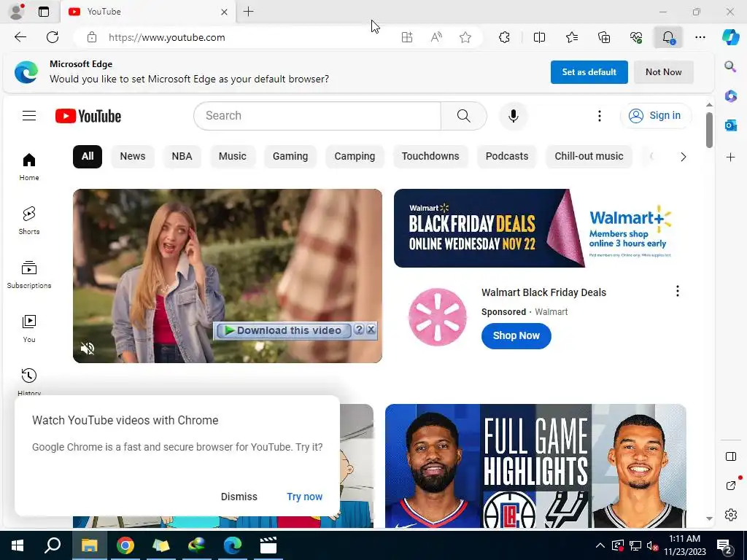This screenshot has width=747, height=560.
Task: Open Outlook in the Edge sidebar
Action: coord(730,125)
